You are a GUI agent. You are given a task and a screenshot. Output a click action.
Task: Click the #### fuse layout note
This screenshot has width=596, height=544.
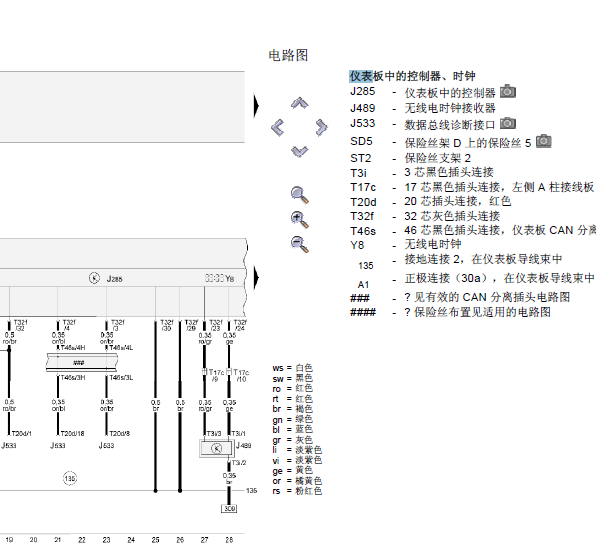click(x=450, y=312)
